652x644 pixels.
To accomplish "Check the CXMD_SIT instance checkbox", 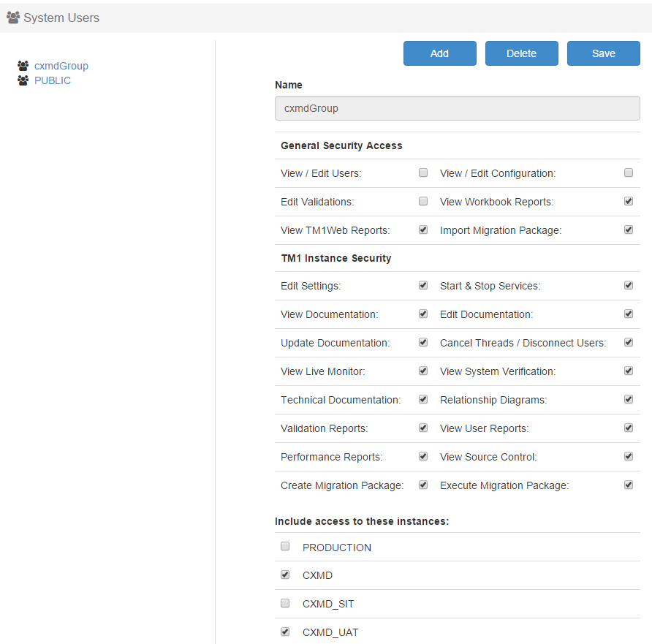I will tap(285, 603).
